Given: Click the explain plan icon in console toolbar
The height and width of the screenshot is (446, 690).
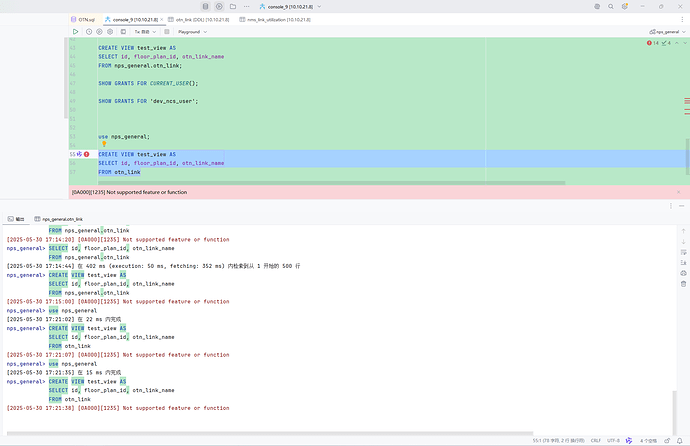Looking at the screenshot, I should pyautogui.click(x=99, y=32).
